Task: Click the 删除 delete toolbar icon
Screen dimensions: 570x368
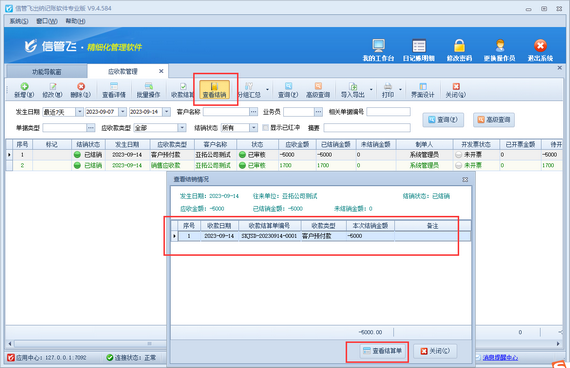Action: [81, 90]
